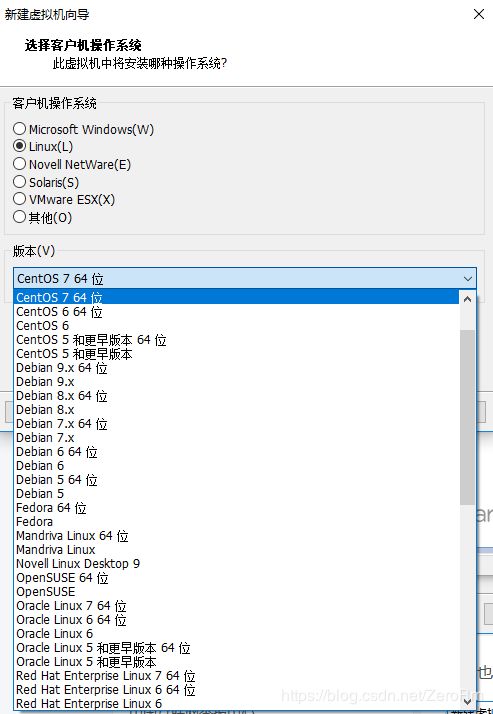Select the CentOS 6 entry

pos(236,326)
